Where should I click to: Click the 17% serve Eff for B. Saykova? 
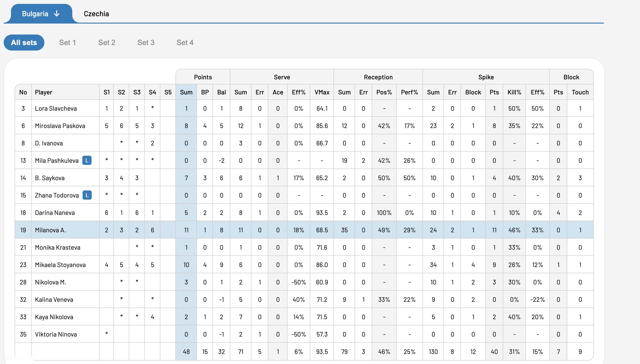tap(299, 178)
